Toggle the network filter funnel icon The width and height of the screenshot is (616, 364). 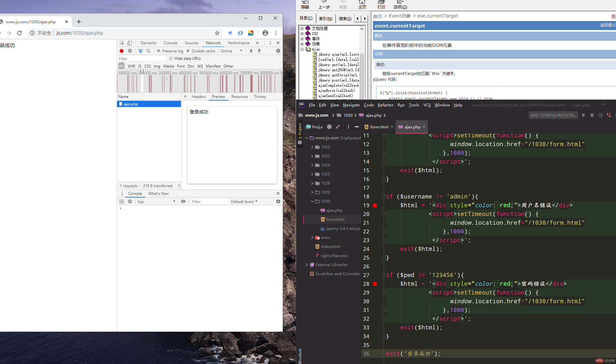click(x=141, y=51)
